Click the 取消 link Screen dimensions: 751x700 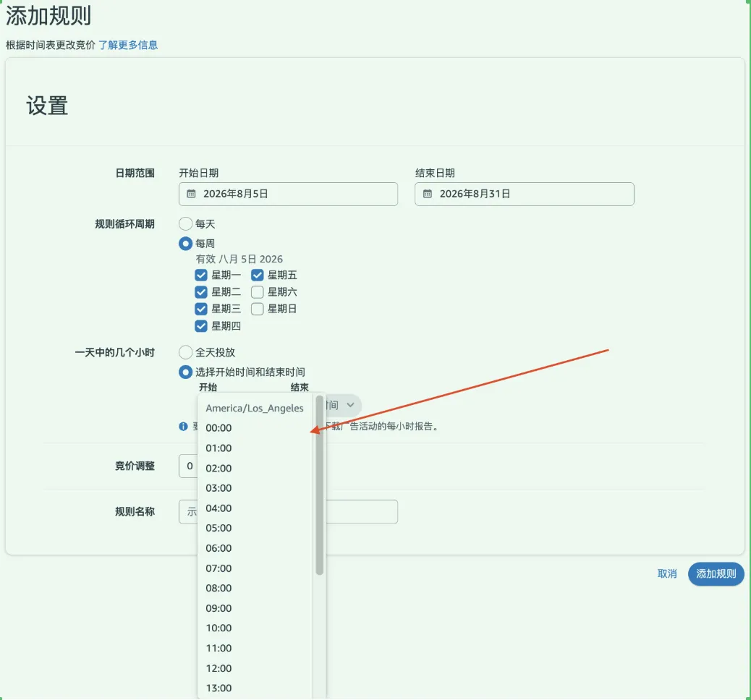pyautogui.click(x=667, y=573)
